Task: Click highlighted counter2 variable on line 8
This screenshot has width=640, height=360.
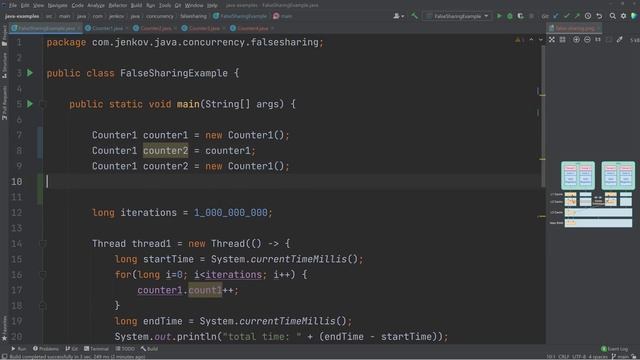Action: click(x=165, y=151)
